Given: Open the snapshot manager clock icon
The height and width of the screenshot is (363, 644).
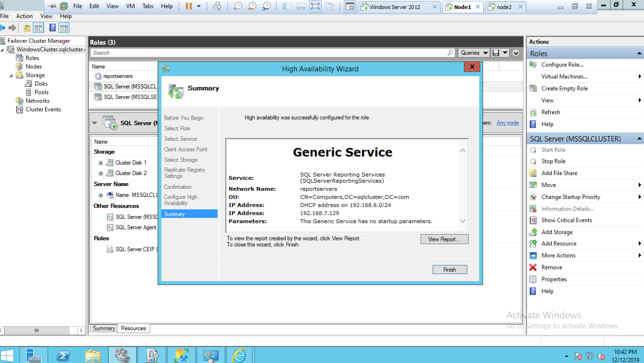Looking at the screenshot, I should (x=266, y=7).
